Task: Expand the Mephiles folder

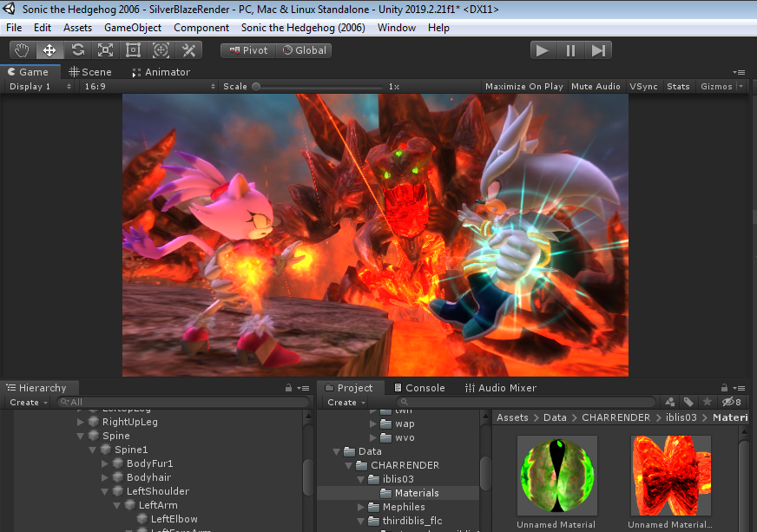Action: [x=360, y=507]
